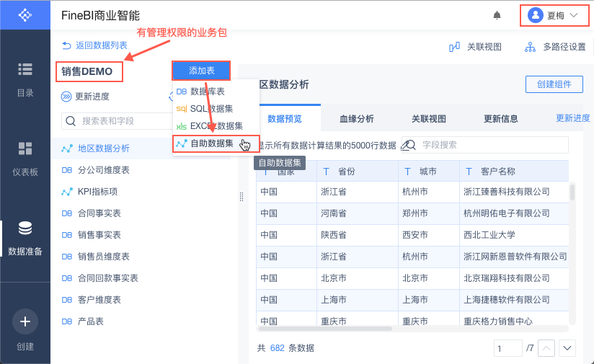The height and width of the screenshot is (364, 594).
Task: Click the T type icon of 省份 column
Action: pos(326,172)
